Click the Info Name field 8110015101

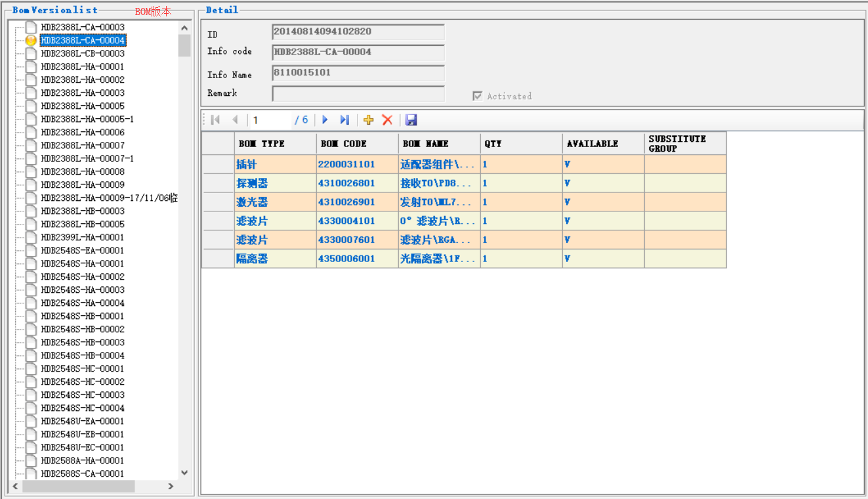tap(358, 73)
